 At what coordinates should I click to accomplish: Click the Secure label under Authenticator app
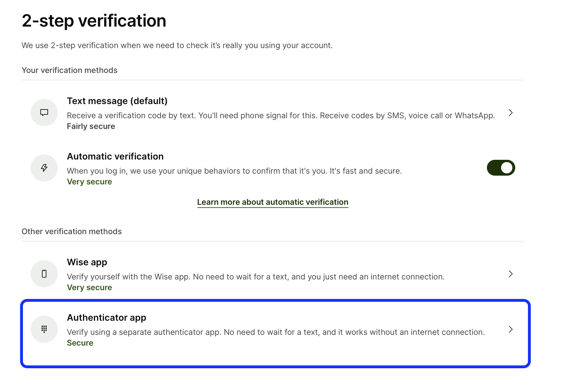pyautogui.click(x=80, y=343)
